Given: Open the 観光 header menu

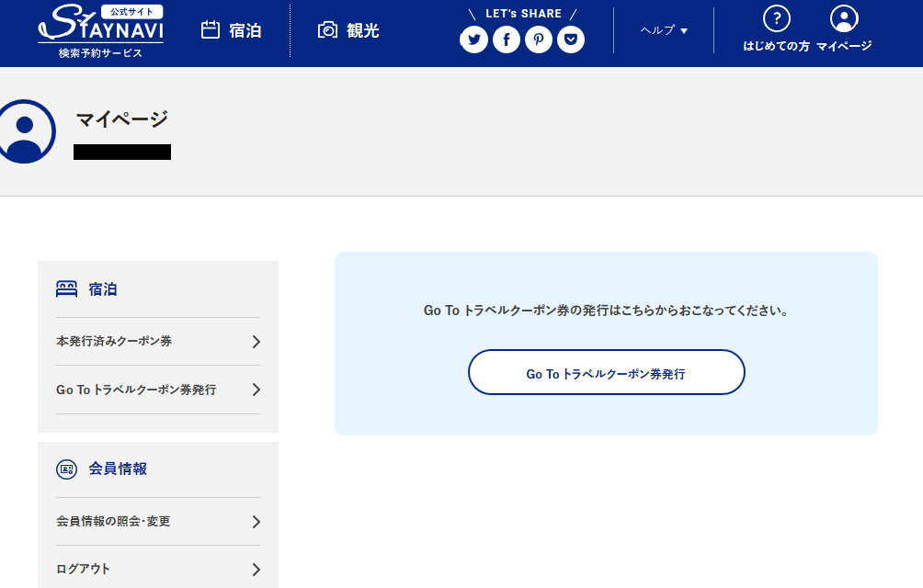Looking at the screenshot, I should (348, 30).
